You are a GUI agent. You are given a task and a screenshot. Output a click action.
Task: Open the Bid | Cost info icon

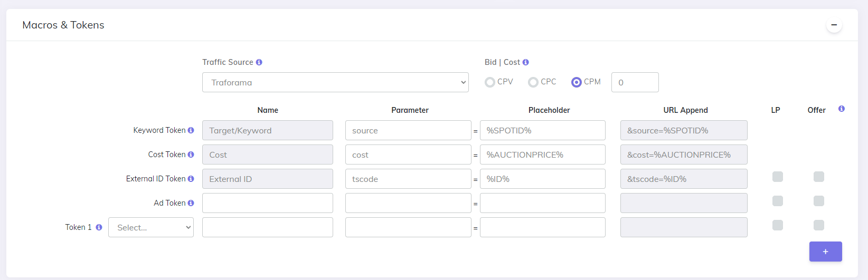point(525,62)
